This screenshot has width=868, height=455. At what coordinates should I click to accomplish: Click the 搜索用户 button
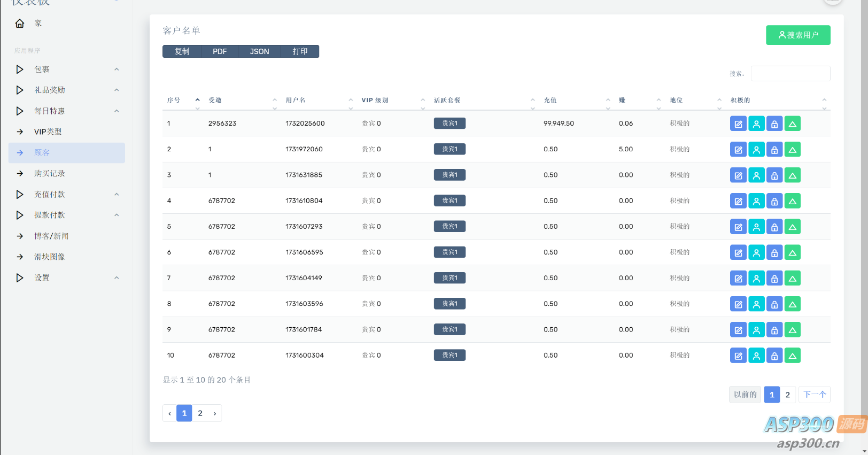(x=798, y=35)
